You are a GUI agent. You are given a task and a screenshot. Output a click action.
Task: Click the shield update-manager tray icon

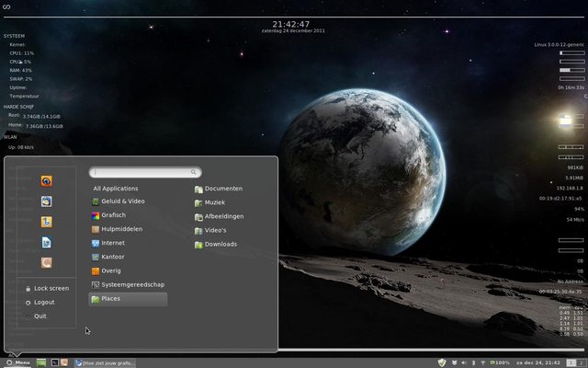pos(442,362)
